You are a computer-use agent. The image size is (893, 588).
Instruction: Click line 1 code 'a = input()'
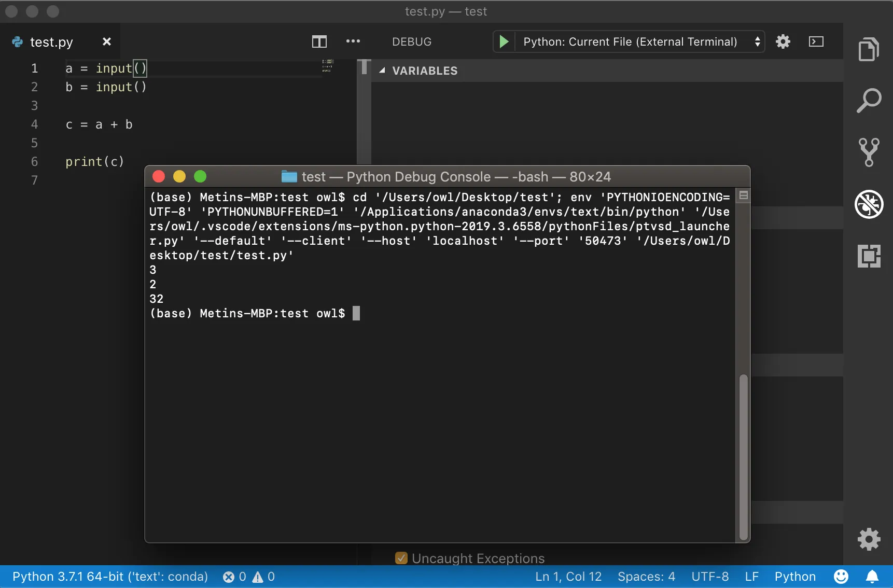[x=106, y=68]
